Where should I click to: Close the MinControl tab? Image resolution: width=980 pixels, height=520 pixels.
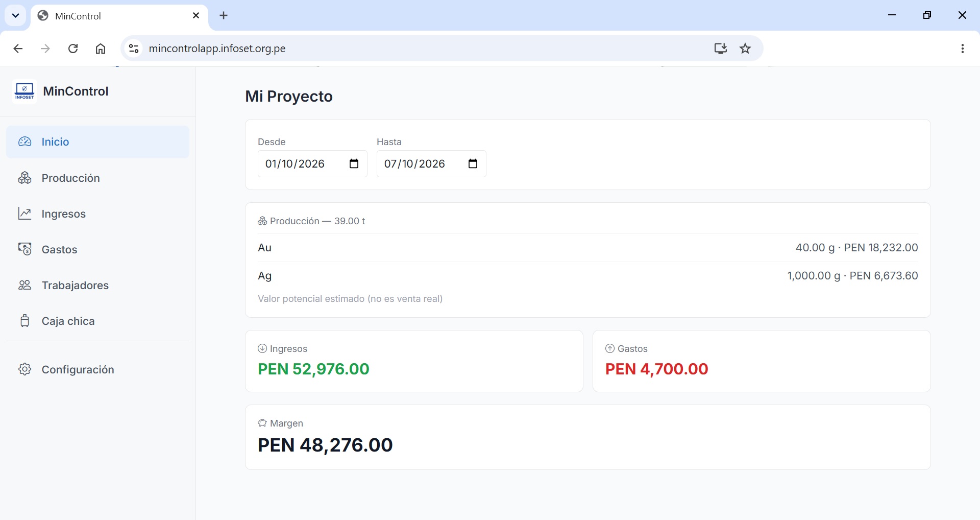click(x=196, y=16)
